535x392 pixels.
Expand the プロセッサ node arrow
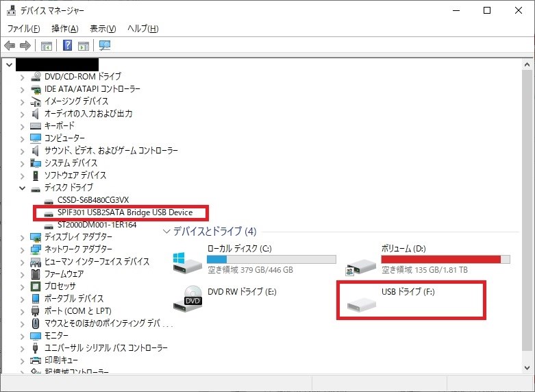click(x=23, y=287)
